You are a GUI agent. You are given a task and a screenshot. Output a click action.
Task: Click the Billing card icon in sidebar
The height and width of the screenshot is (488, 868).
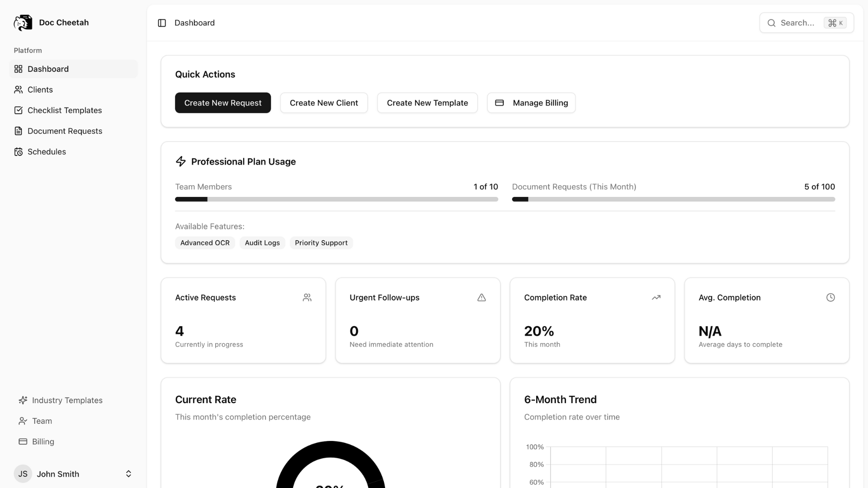pyautogui.click(x=23, y=442)
